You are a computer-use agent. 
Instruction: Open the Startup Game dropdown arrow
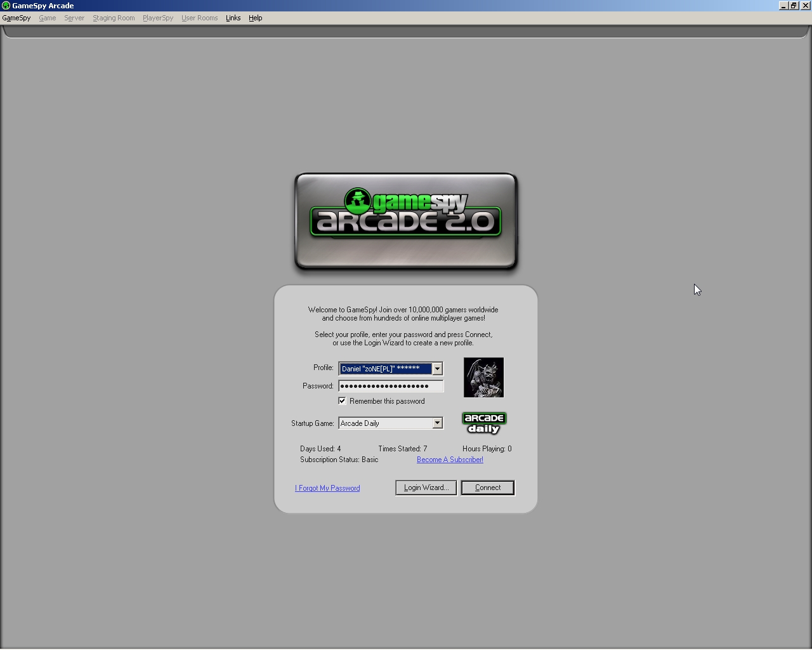[437, 423]
